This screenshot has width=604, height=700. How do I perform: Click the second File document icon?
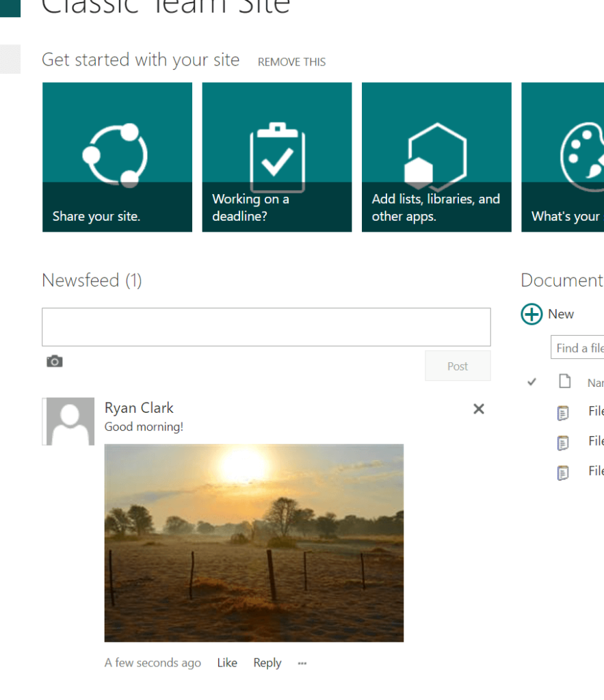[563, 442]
